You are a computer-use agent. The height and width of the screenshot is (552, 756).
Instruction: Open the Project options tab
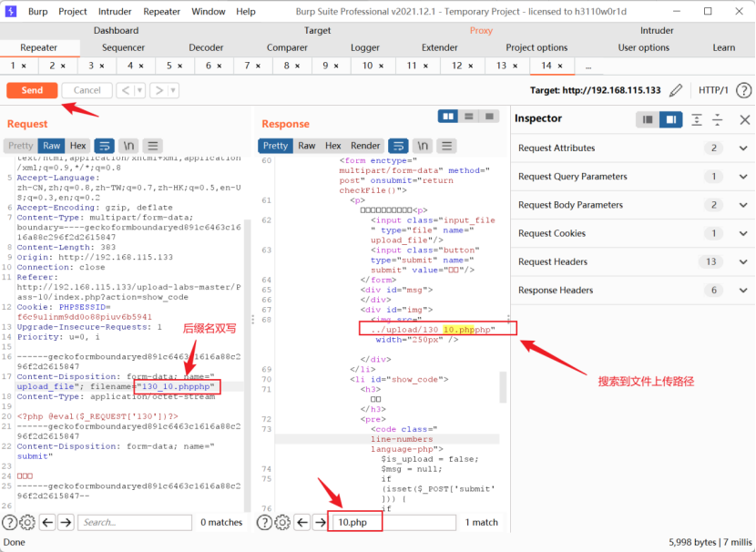[536, 47]
